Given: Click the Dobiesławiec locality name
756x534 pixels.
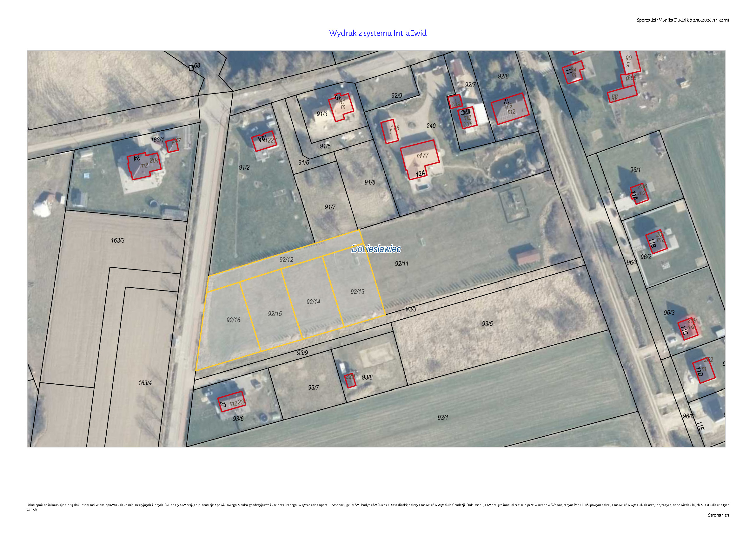Looking at the screenshot, I should 376,249.
